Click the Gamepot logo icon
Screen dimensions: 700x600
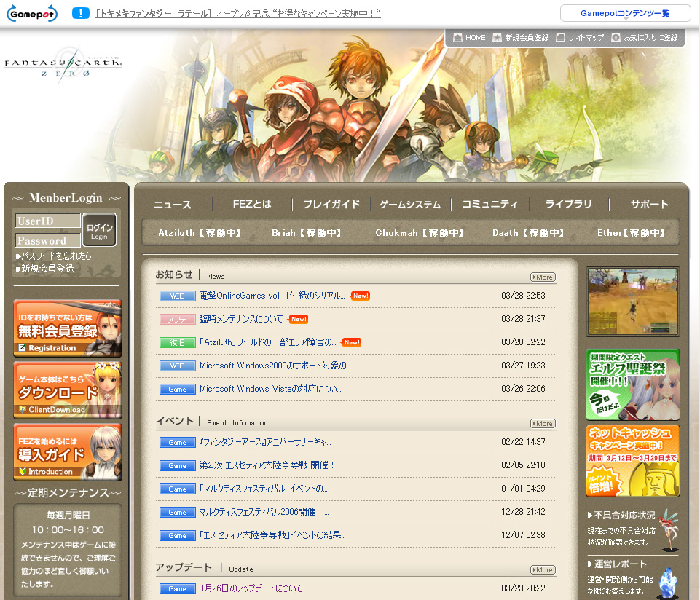pyautogui.click(x=33, y=13)
